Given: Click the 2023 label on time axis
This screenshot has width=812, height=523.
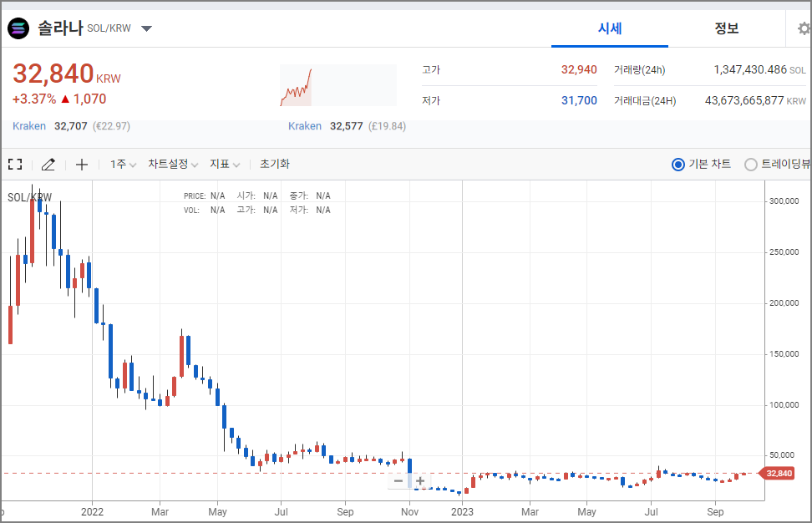Looking at the screenshot, I should (462, 511).
